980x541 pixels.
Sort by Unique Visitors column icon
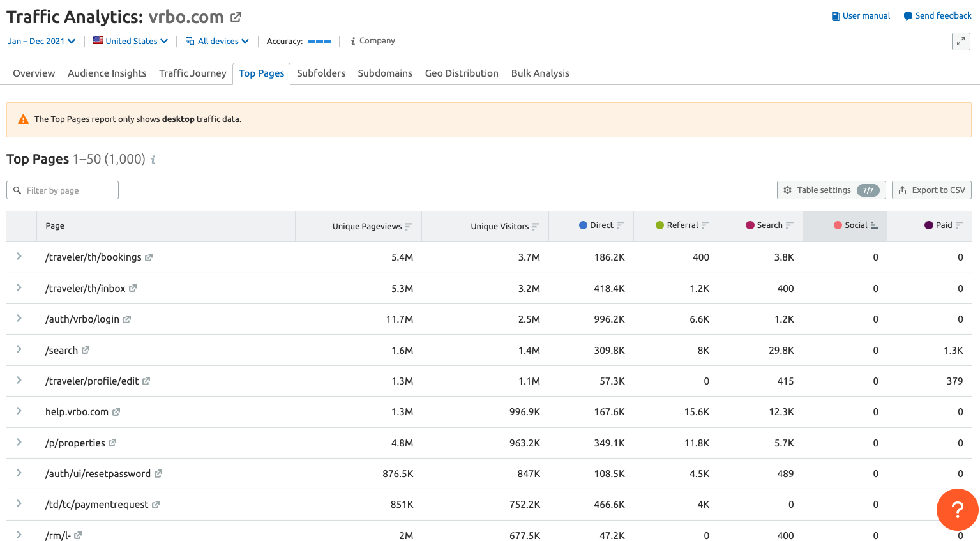pyautogui.click(x=536, y=226)
